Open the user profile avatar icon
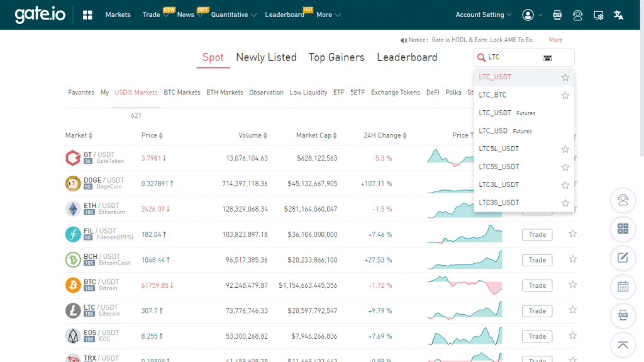This screenshot has height=362, width=644. pyautogui.click(x=528, y=15)
